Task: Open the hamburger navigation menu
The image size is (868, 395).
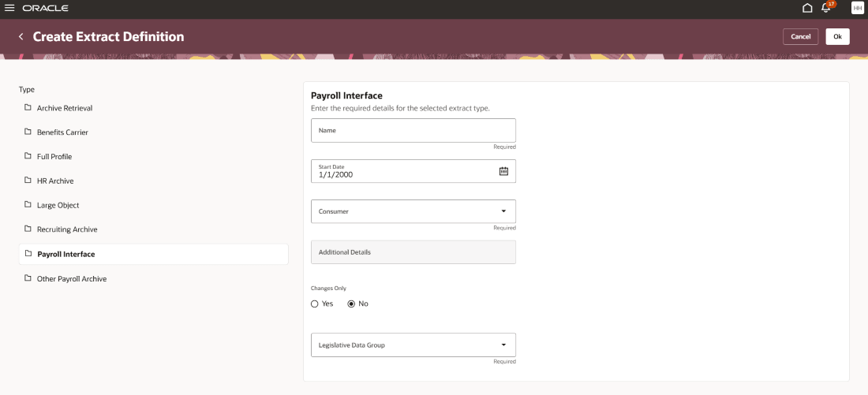Action: pos(9,8)
